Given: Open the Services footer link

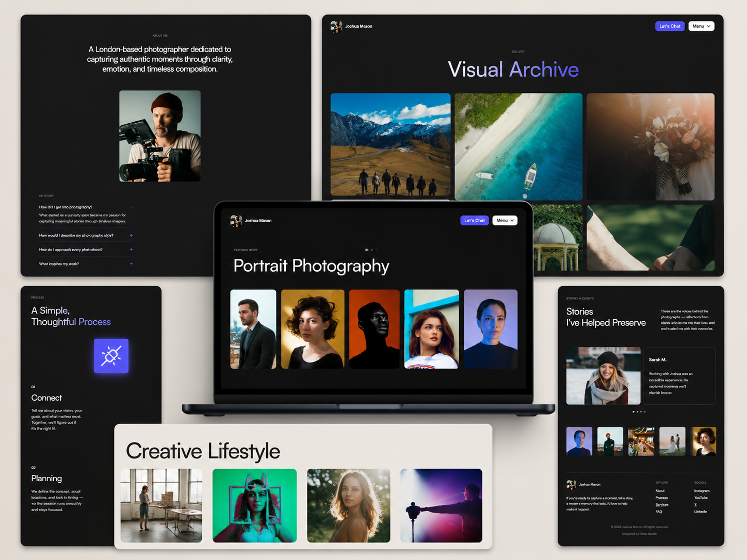Looking at the screenshot, I should [x=662, y=505].
